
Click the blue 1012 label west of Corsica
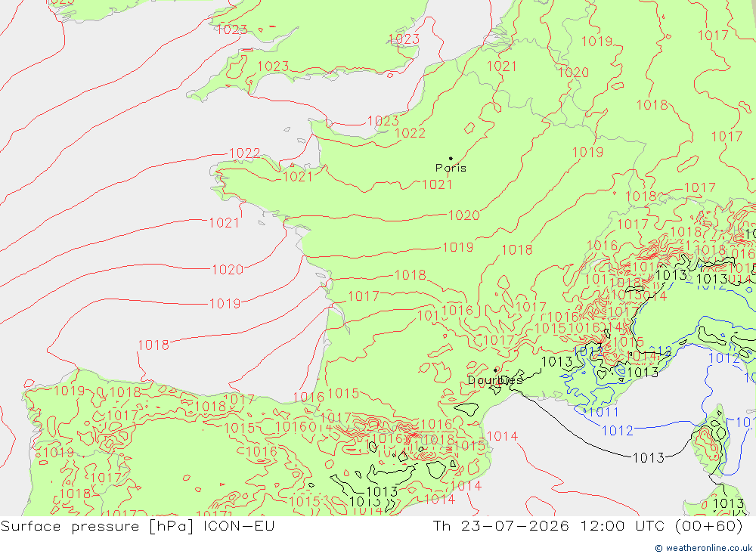pyautogui.click(x=617, y=431)
